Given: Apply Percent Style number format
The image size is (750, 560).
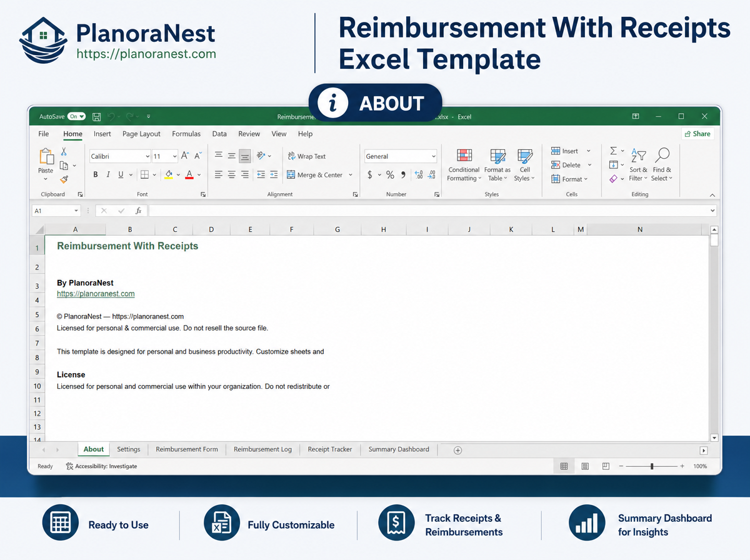Looking at the screenshot, I should [x=390, y=175].
